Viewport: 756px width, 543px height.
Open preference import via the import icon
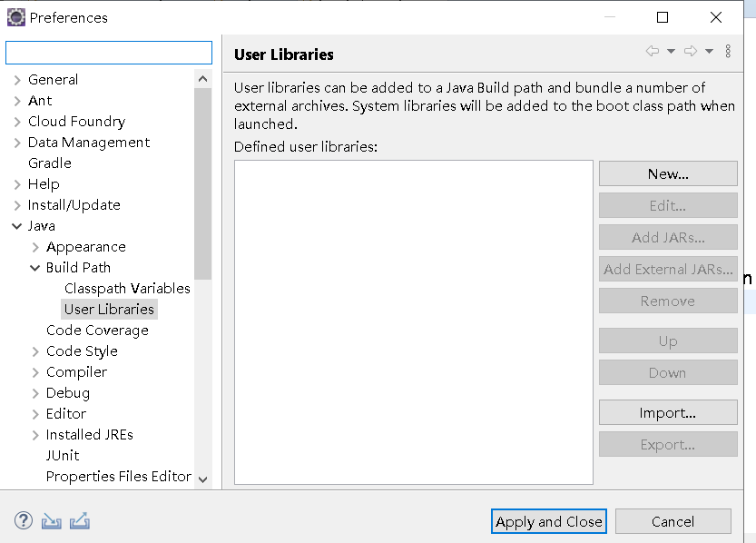point(51,520)
